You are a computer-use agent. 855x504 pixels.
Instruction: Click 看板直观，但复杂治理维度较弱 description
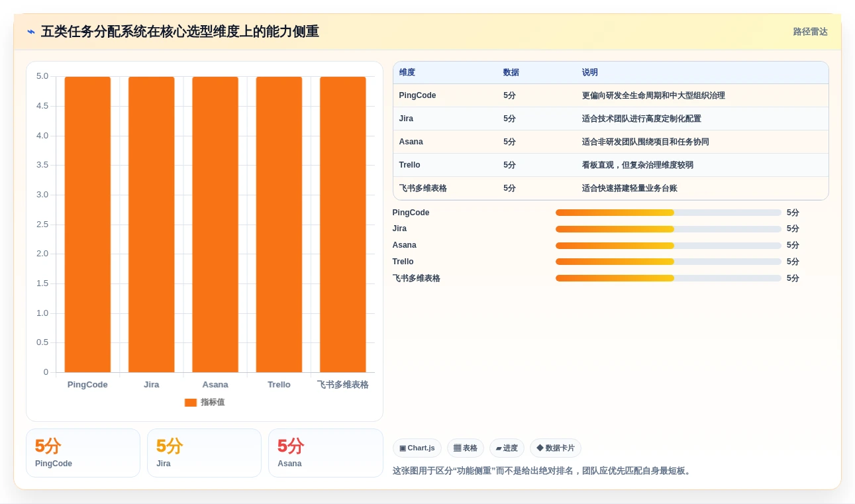coord(638,165)
